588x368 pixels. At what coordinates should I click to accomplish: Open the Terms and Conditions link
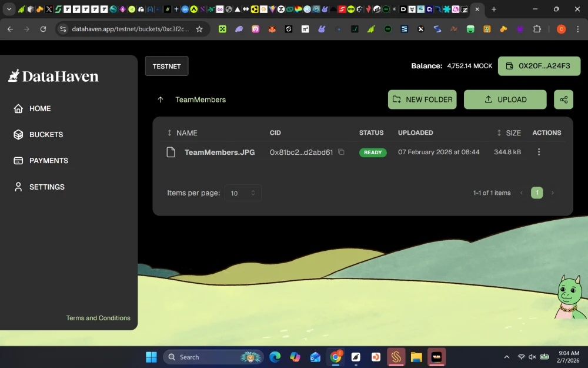[98, 318]
